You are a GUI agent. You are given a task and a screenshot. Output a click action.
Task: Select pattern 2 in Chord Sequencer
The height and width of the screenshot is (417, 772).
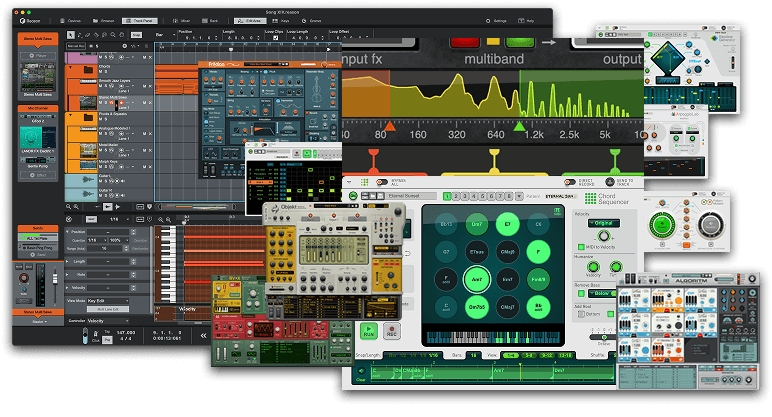coord(456,196)
